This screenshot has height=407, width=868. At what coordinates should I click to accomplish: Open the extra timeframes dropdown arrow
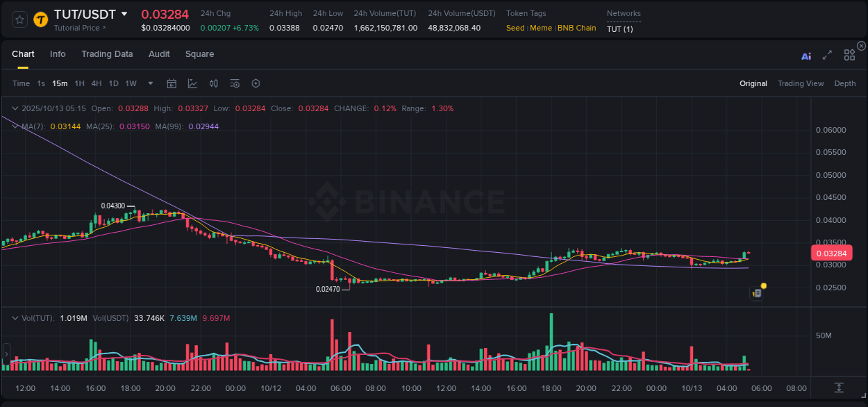click(149, 83)
